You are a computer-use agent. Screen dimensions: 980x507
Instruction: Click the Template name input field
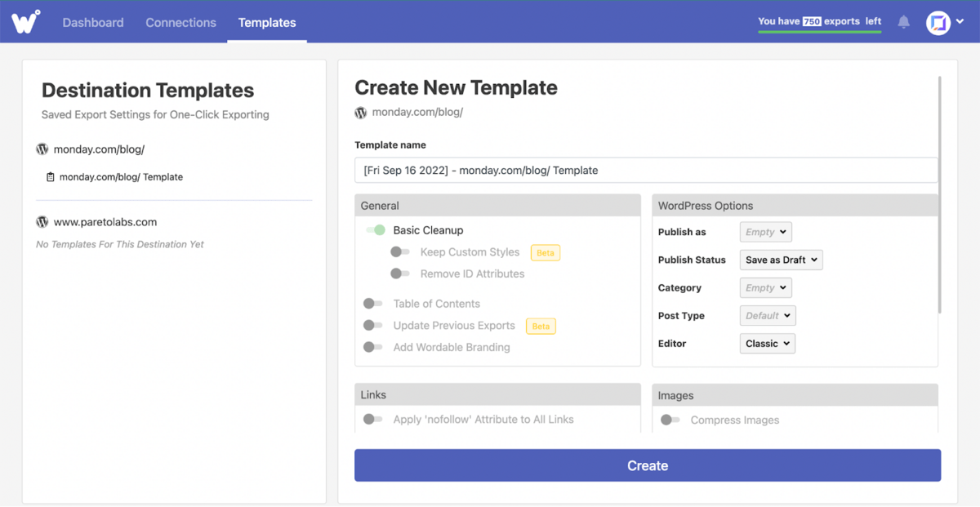pyautogui.click(x=645, y=171)
